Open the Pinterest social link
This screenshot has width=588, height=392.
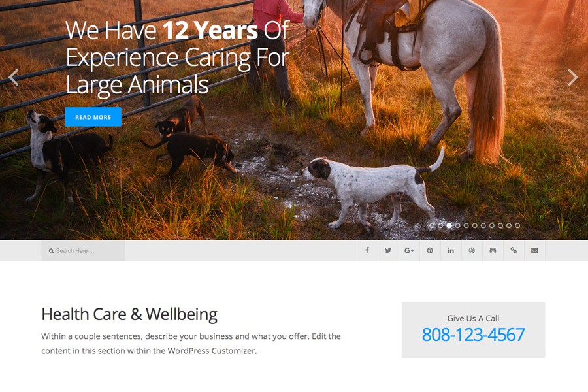(x=430, y=251)
